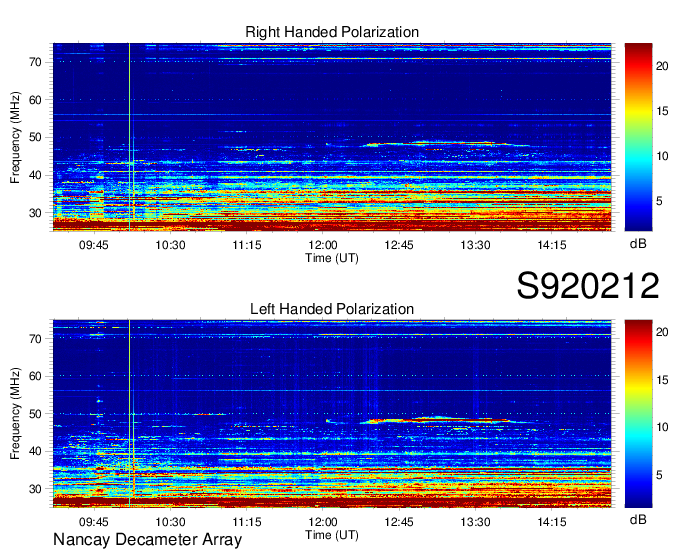Viewport: 680px width, 552px height.
Task: Click the 12:00 tick of Right Handed plot
Action: click(323, 245)
